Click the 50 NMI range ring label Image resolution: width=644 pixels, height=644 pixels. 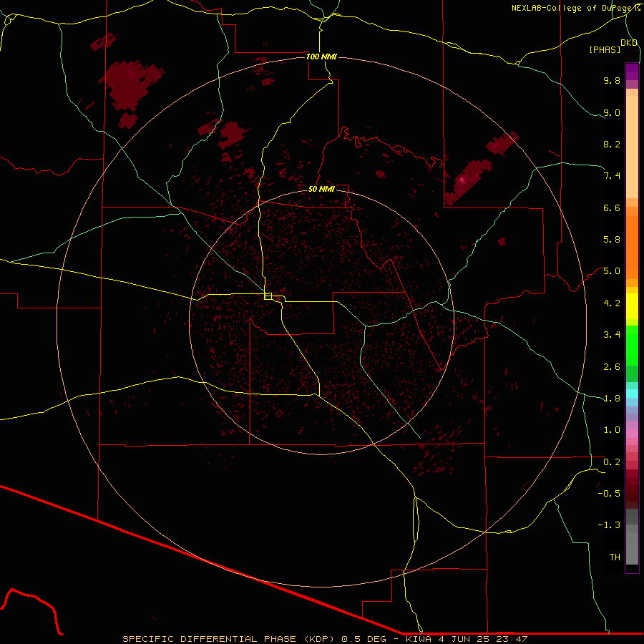321,189
